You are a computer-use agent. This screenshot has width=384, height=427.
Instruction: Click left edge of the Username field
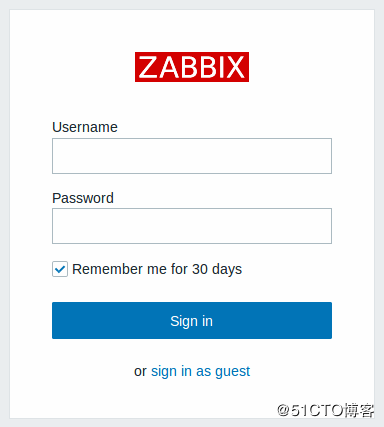click(x=57, y=156)
